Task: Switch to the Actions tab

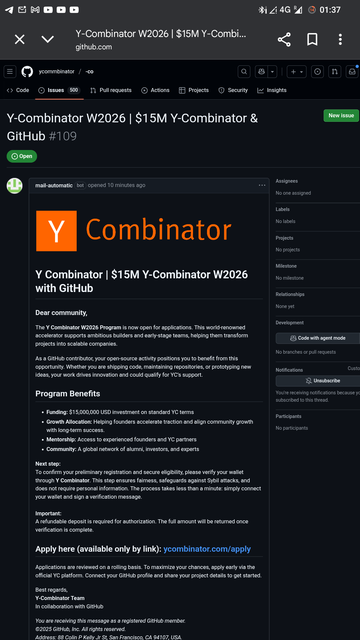Action: (x=155, y=90)
